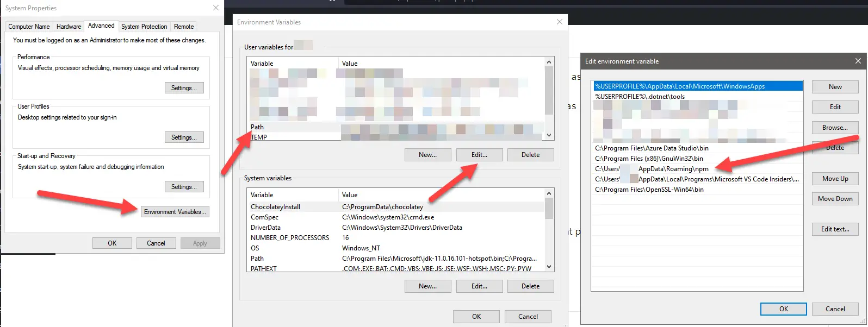
Task: Select the Remote tab
Action: pos(184,27)
